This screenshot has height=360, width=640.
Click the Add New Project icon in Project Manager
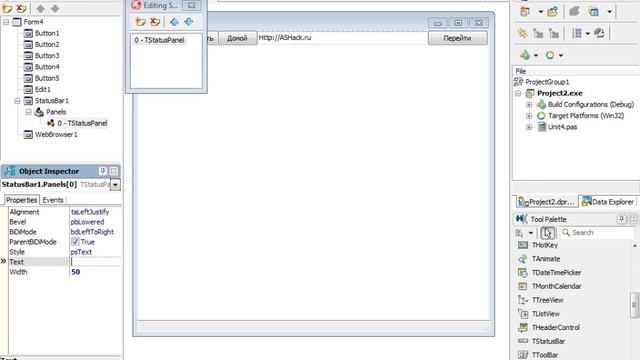[x=525, y=11]
